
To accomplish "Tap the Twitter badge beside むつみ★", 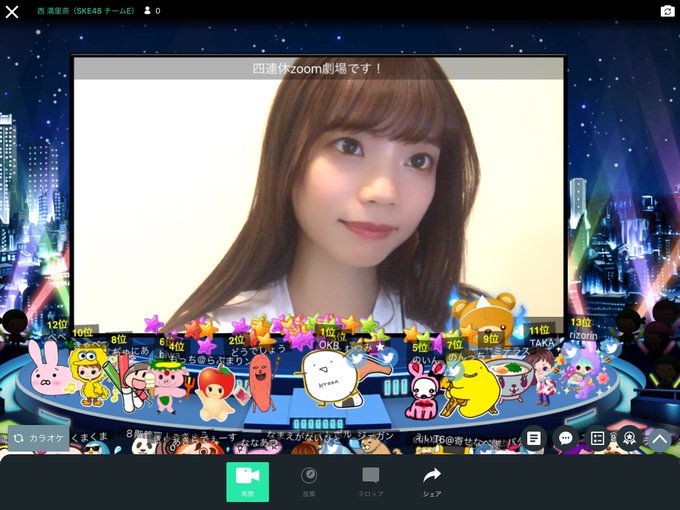I will pyautogui.click(x=387, y=358).
